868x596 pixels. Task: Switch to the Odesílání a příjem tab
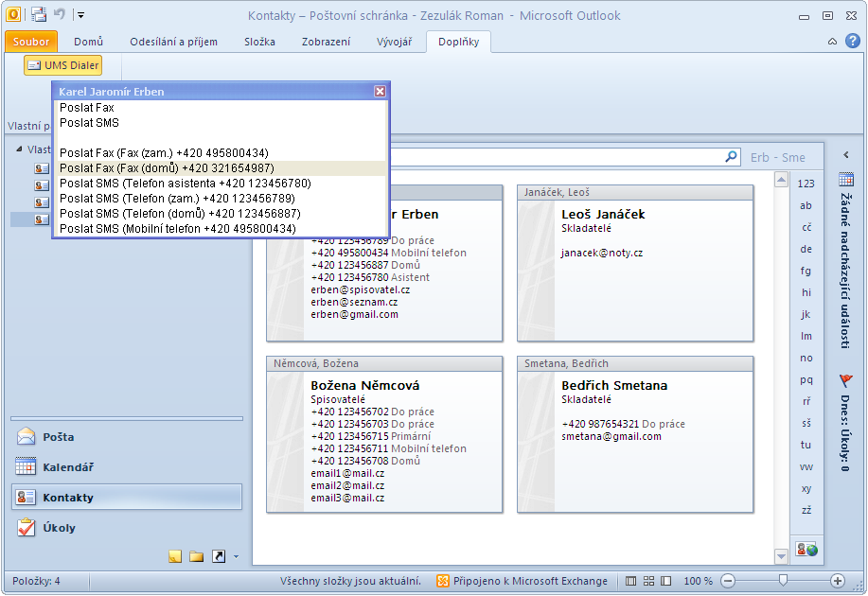tap(173, 42)
